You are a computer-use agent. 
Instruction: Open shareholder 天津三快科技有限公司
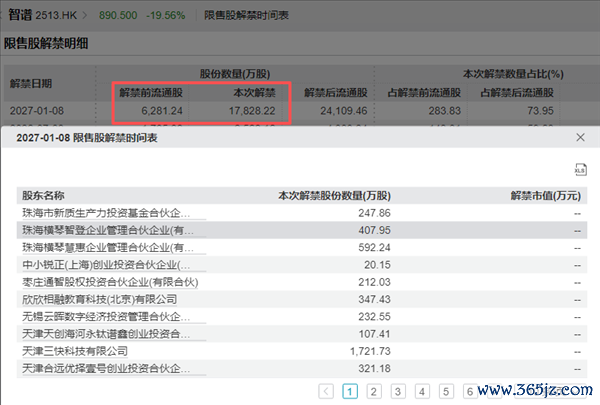coord(75,351)
